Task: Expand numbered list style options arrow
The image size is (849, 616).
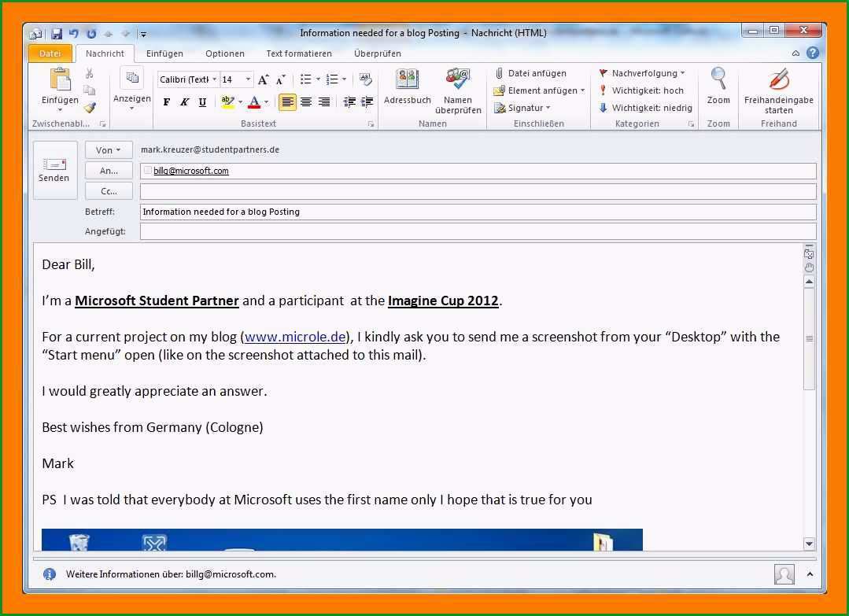Action: click(345, 79)
